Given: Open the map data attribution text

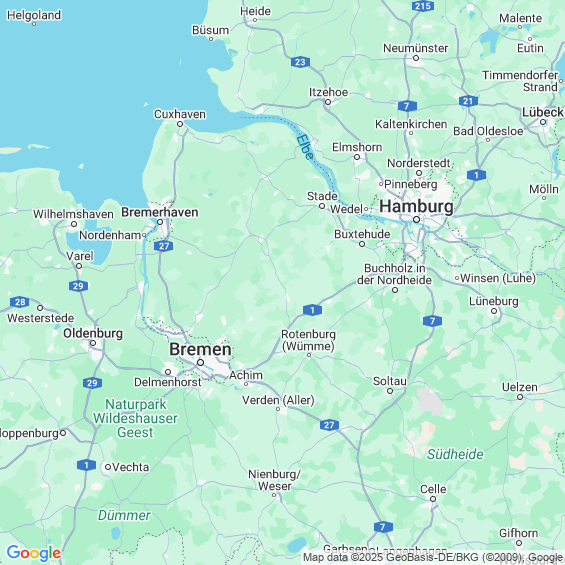Looking at the screenshot, I should (433, 557).
